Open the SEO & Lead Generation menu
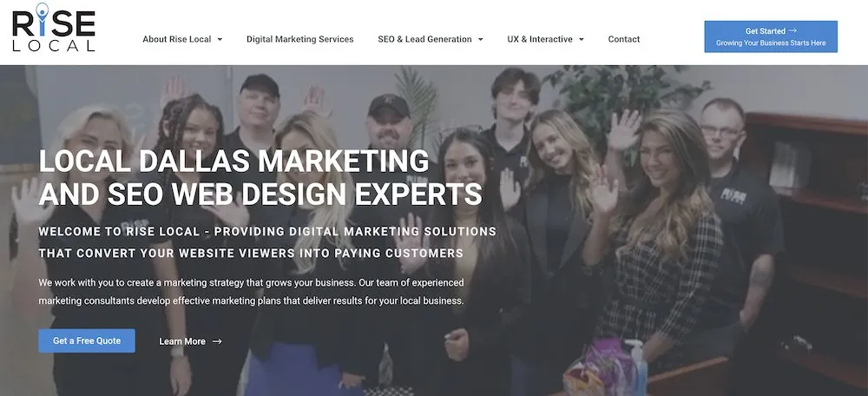The image size is (868, 396). [424, 39]
